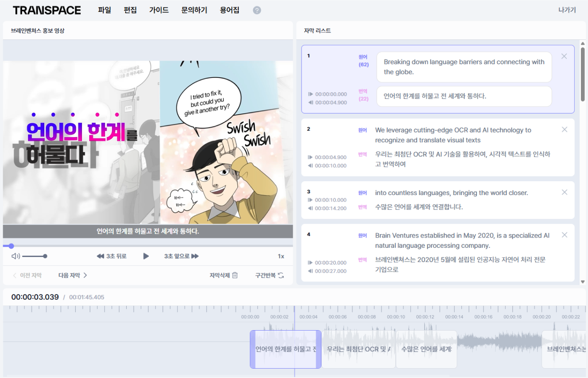Adjust the volume slider handle
This screenshot has width=588, height=378.
45,256
